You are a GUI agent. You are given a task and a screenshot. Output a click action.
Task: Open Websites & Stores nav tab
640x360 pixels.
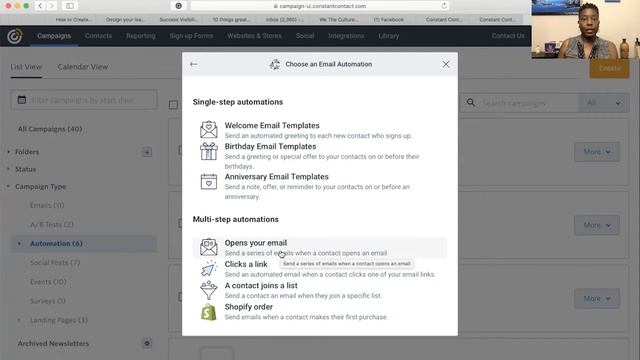[254, 36]
